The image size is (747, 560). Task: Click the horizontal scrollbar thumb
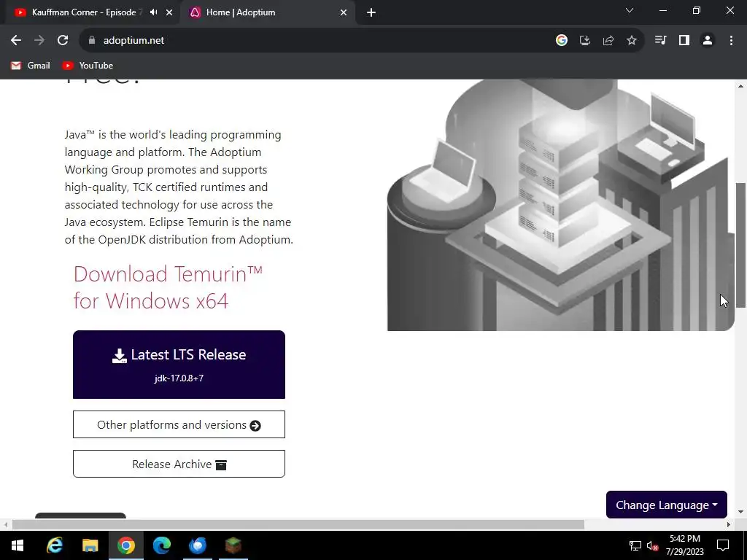[298, 525]
